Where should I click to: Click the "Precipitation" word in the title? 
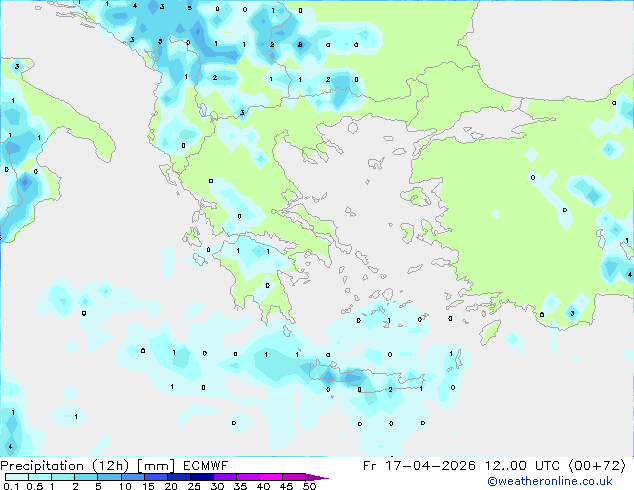[x=42, y=466]
